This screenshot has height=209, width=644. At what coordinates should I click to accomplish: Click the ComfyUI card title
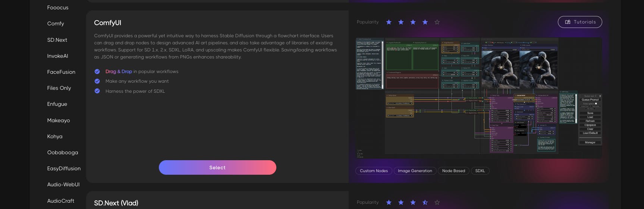(x=107, y=23)
